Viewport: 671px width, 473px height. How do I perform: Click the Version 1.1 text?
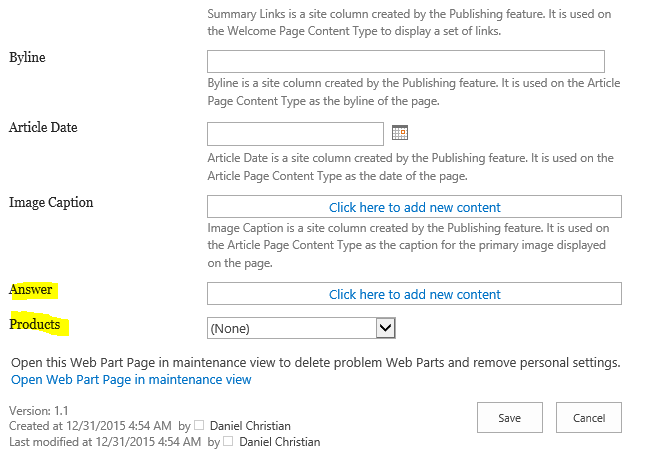click(x=38, y=411)
